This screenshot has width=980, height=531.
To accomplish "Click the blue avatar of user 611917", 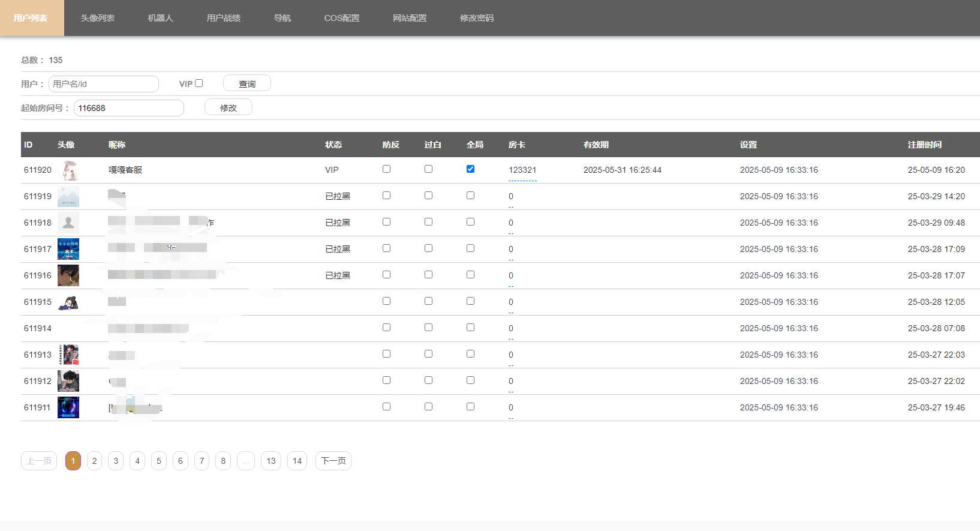I will click(x=68, y=250).
